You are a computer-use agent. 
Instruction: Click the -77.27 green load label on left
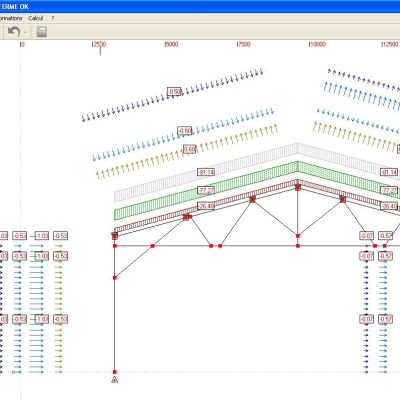pos(206,190)
